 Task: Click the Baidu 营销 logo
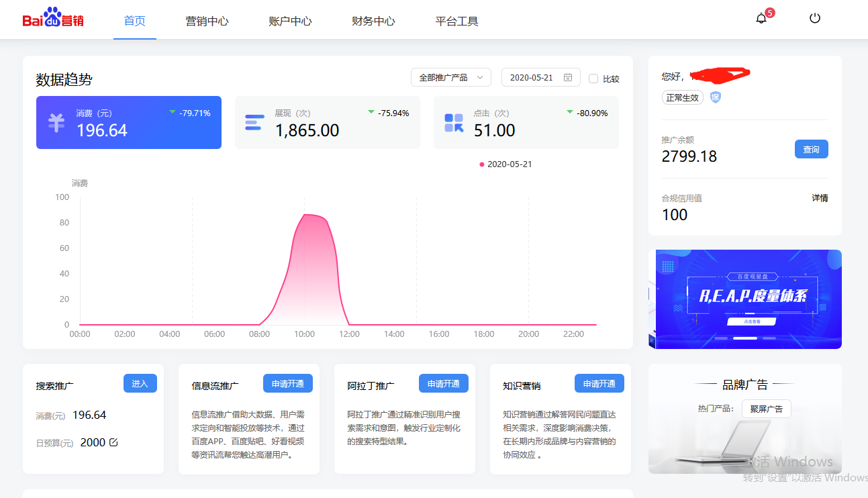tap(53, 19)
